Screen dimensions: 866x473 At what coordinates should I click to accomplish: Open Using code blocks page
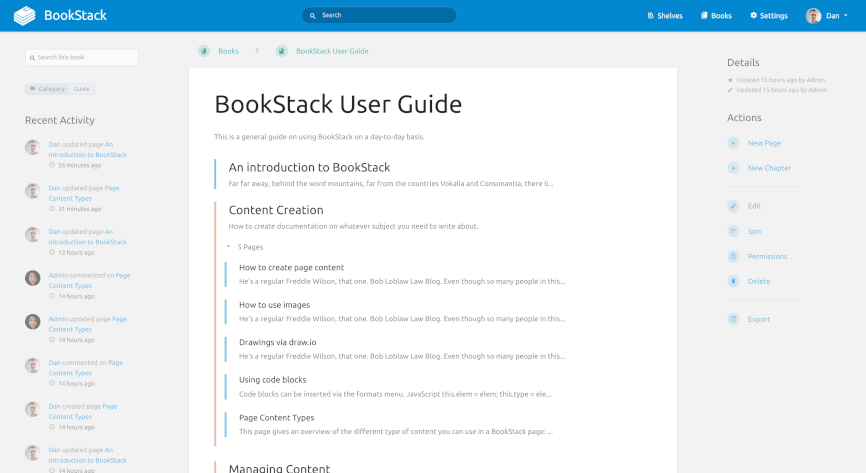tap(272, 380)
